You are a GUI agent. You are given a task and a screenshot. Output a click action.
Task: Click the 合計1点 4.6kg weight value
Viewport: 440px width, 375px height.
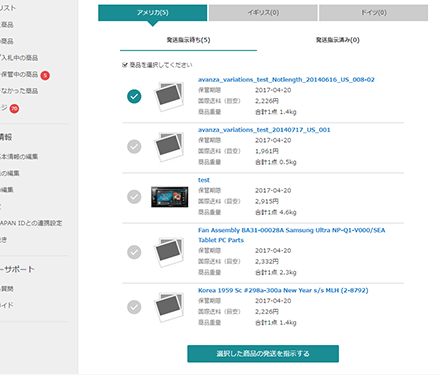coord(276,212)
